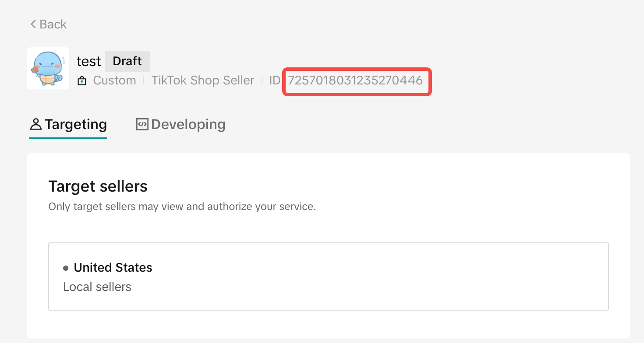Switch to the Targeting tab label
This screenshot has height=343, width=644.
pyautogui.click(x=76, y=125)
